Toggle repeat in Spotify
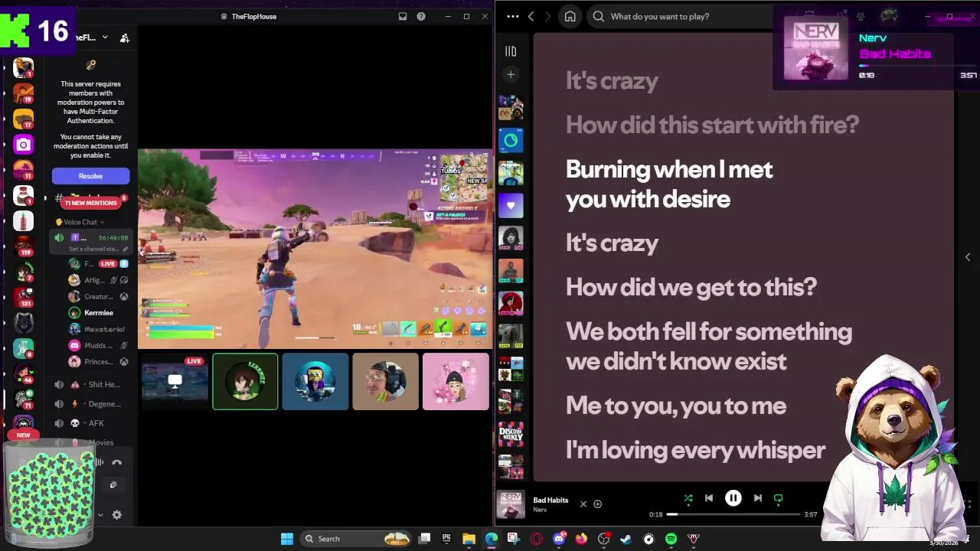 [x=779, y=499]
